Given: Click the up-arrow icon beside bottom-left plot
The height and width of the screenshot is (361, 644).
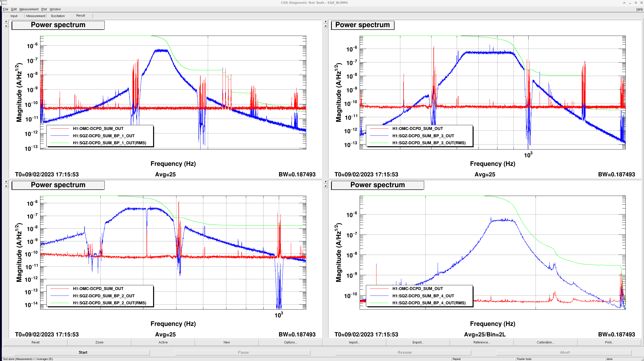Looking at the screenshot, I should click(x=6, y=186).
